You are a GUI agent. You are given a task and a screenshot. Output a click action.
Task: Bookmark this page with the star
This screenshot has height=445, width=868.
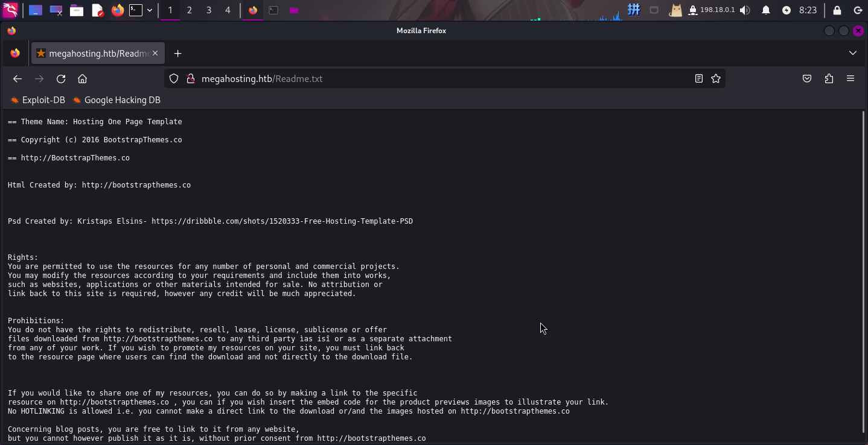tap(716, 78)
